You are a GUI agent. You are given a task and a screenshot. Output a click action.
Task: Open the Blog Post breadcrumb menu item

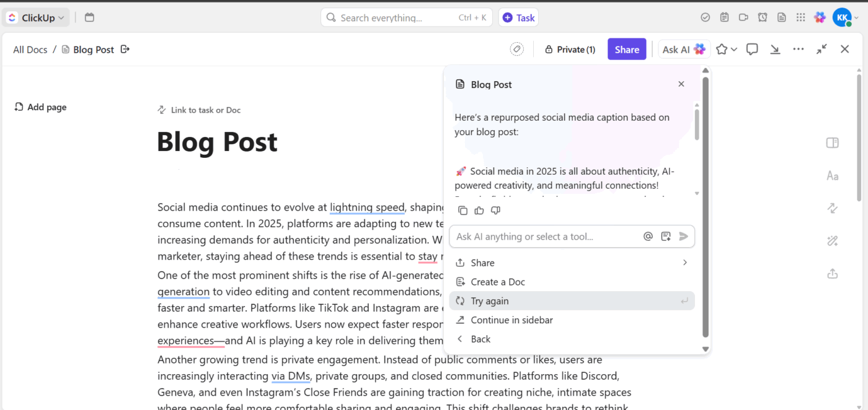(x=94, y=49)
